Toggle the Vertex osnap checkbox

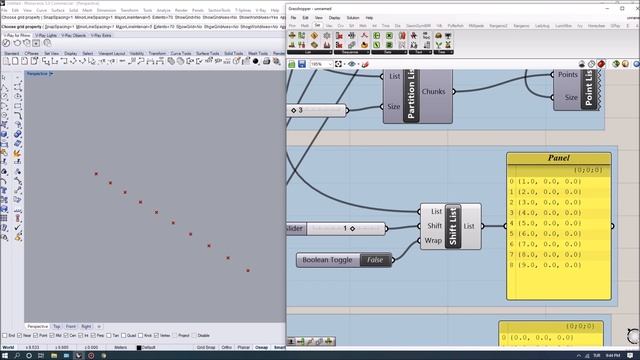tap(156, 336)
